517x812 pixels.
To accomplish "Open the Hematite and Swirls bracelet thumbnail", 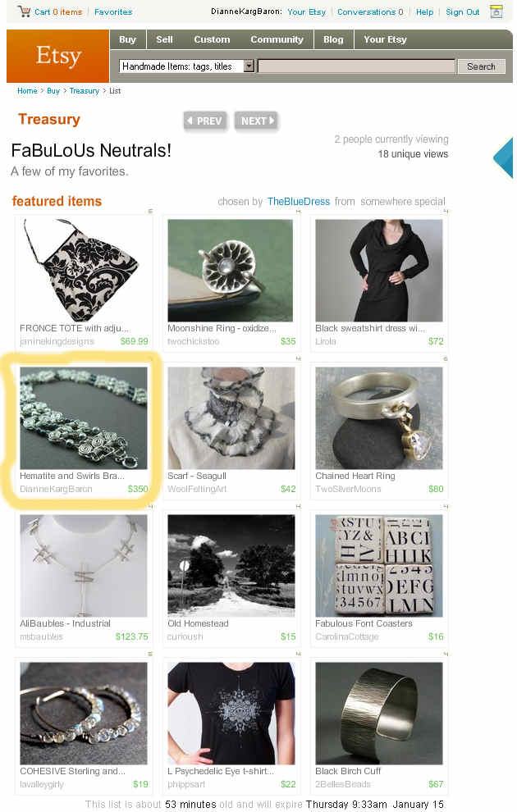I will [x=84, y=418].
